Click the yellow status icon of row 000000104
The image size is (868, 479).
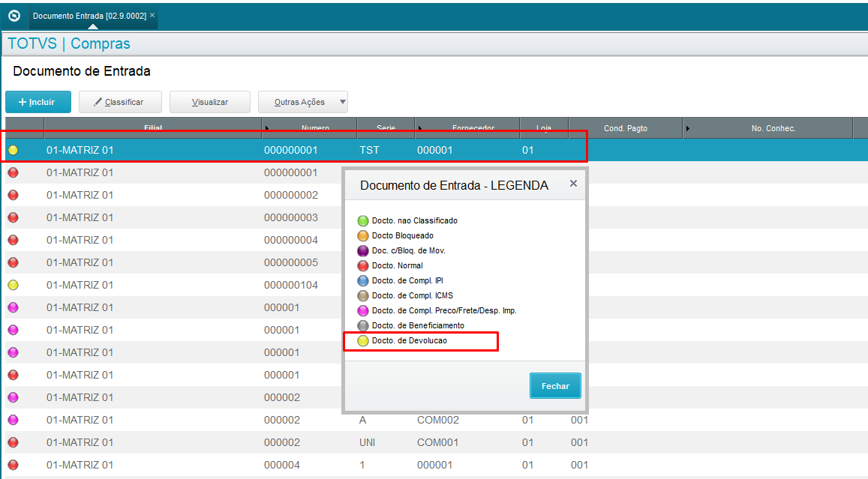pos(14,285)
